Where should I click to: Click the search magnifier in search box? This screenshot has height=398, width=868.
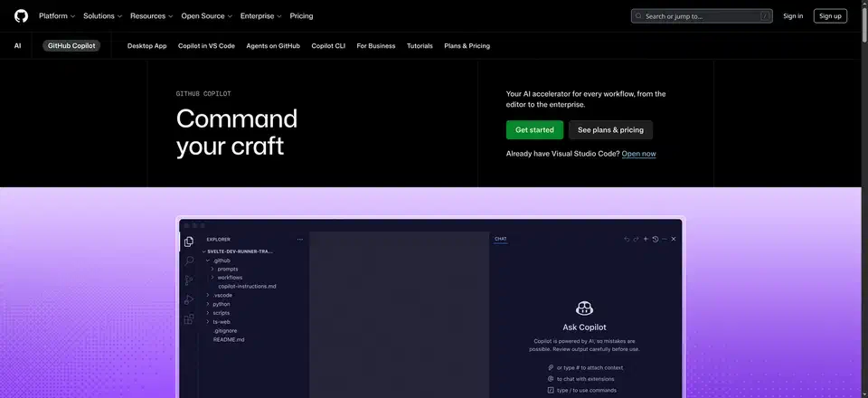point(639,16)
